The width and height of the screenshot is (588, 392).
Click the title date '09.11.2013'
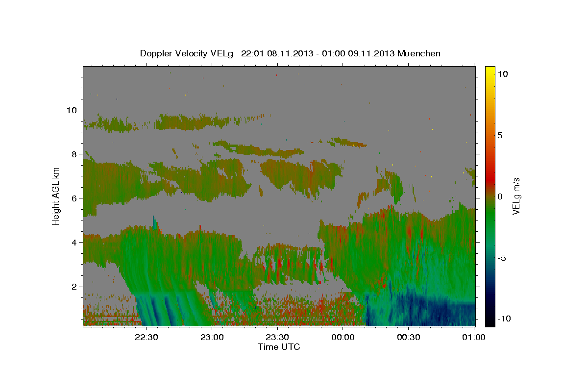coord(371,53)
